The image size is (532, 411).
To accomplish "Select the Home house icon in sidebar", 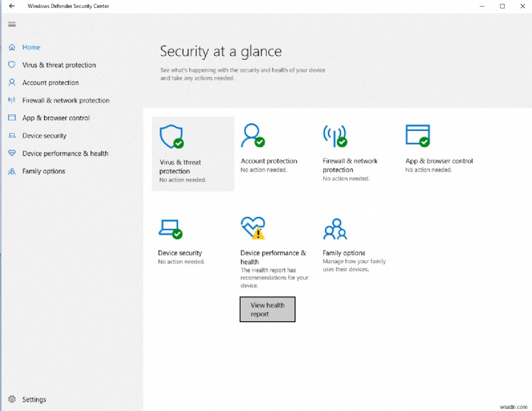I will 12,47.
